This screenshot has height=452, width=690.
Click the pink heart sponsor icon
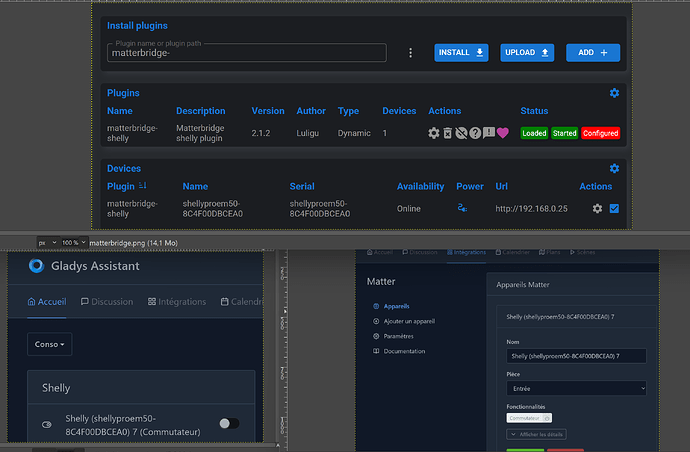[503, 133]
